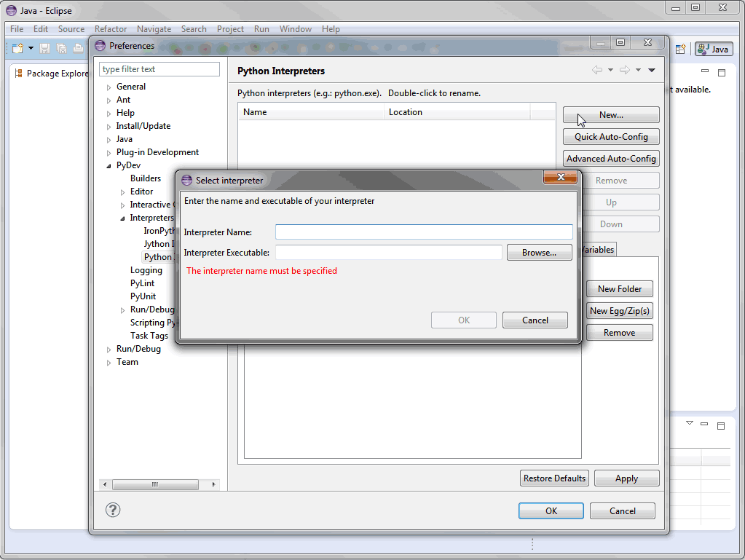Click the Open Perspective icon
This screenshot has width=745, height=560.
click(x=680, y=49)
